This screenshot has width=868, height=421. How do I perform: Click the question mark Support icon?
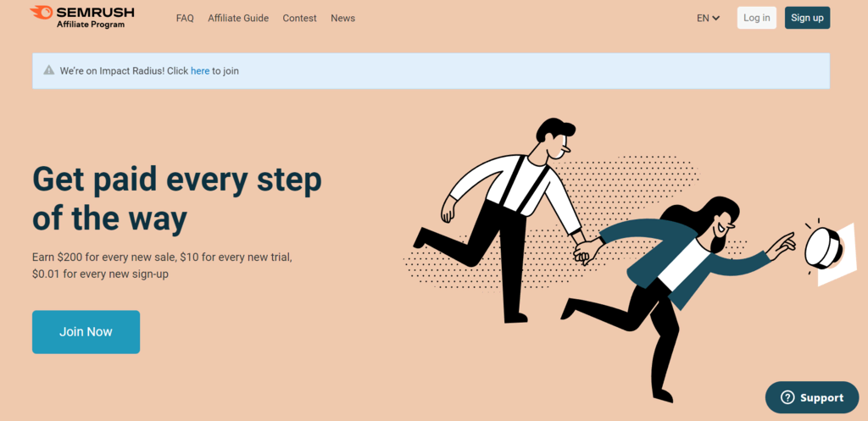click(787, 397)
